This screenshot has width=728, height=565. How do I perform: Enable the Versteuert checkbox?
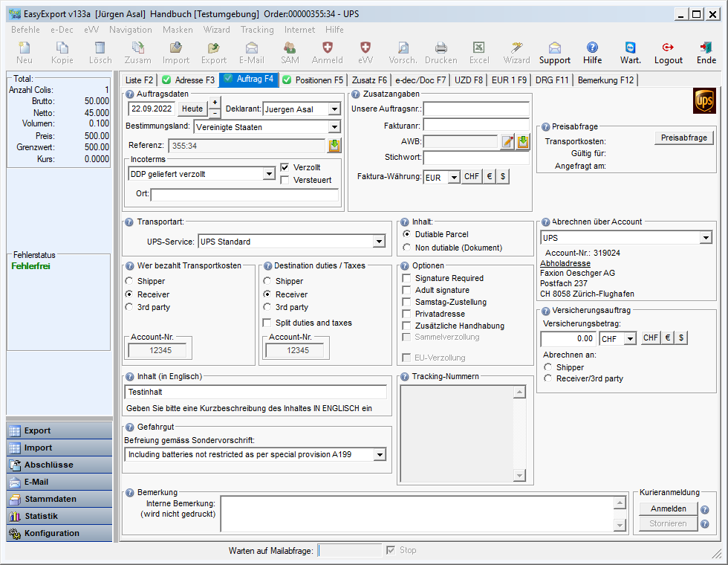[x=285, y=180]
